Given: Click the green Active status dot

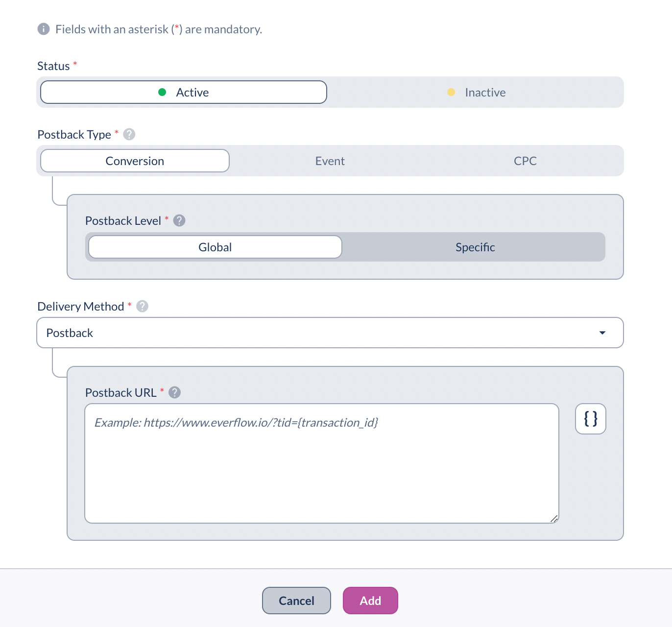Looking at the screenshot, I should coord(162,92).
